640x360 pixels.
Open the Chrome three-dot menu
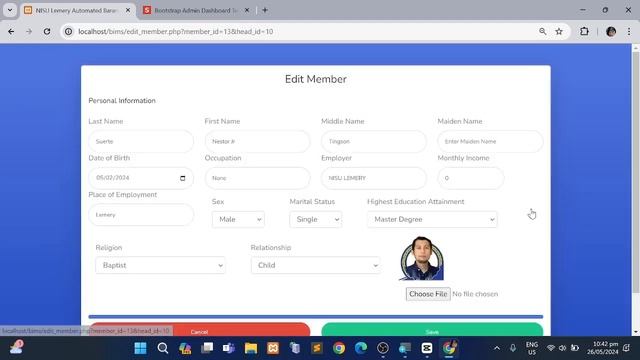(629, 31)
